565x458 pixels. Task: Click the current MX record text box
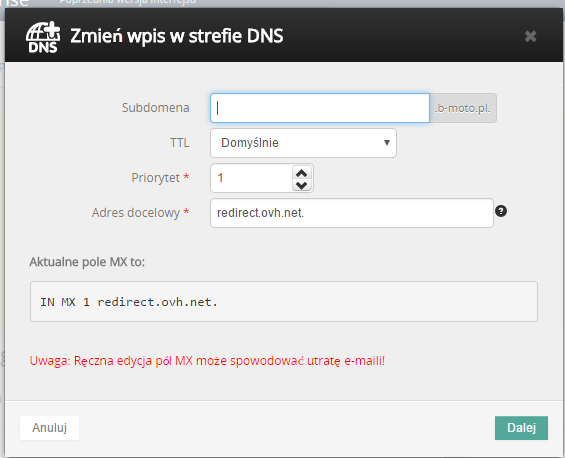click(x=284, y=302)
